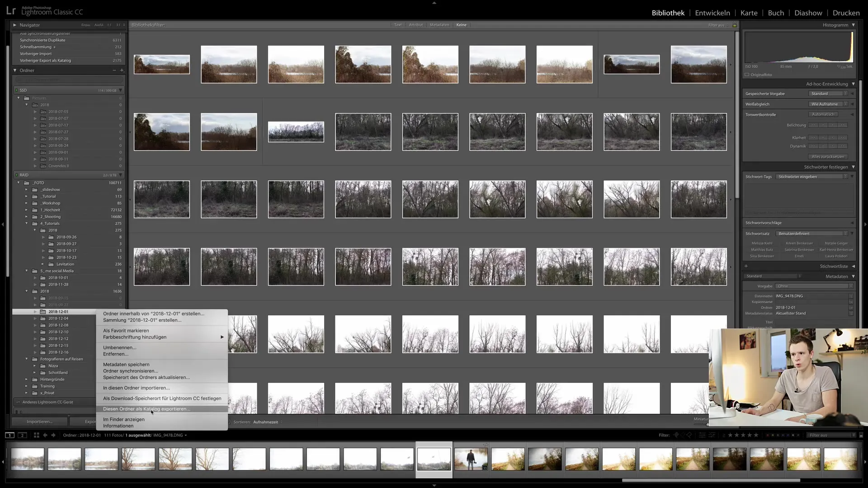Filter by unedited photos crossed sliders icon
Viewport: 868px width, 488px height.
click(x=712, y=435)
